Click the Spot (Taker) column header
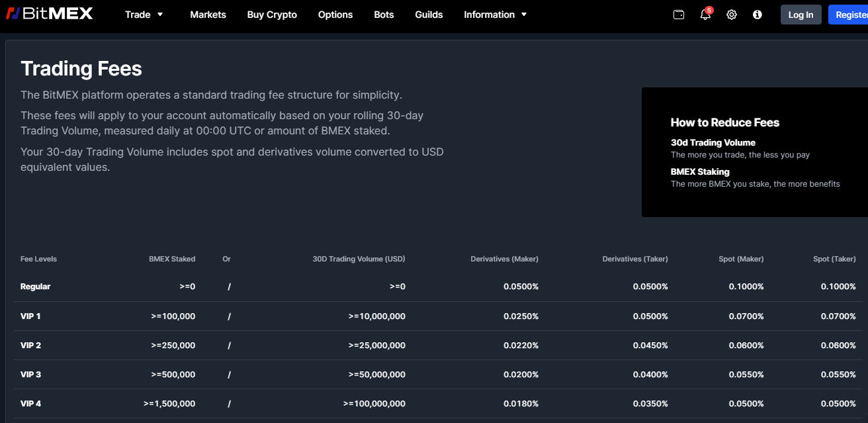 coord(834,259)
